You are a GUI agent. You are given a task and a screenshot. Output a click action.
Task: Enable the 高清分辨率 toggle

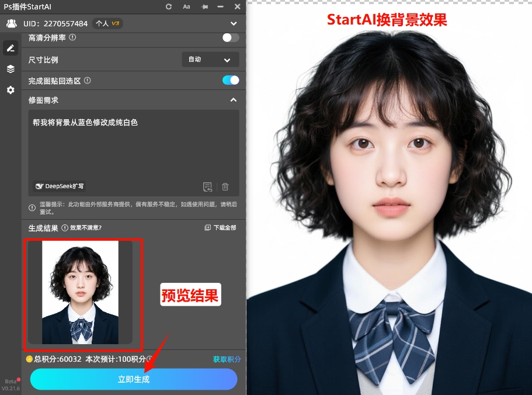click(230, 37)
